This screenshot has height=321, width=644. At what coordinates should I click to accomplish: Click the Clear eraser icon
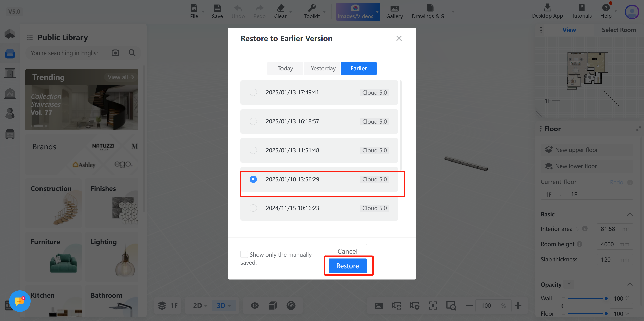coord(280,8)
